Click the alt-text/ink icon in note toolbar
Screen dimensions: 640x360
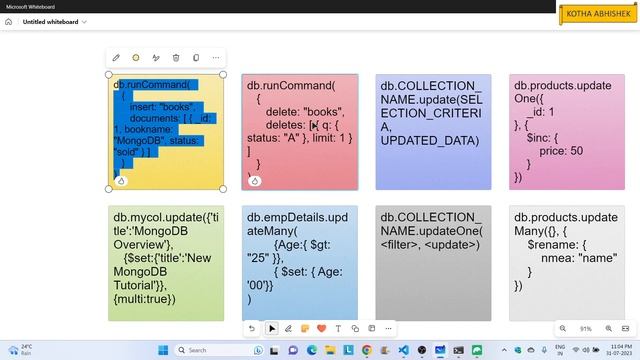[x=156, y=58]
